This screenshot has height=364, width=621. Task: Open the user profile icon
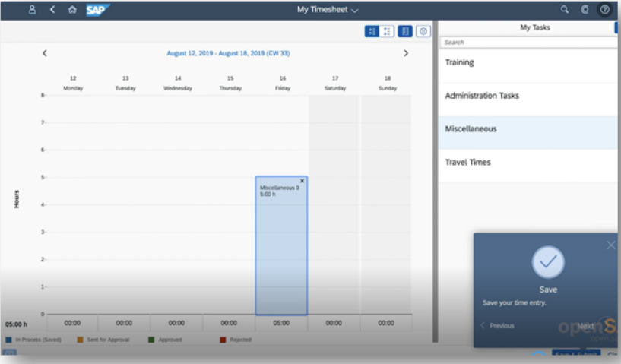(32, 10)
